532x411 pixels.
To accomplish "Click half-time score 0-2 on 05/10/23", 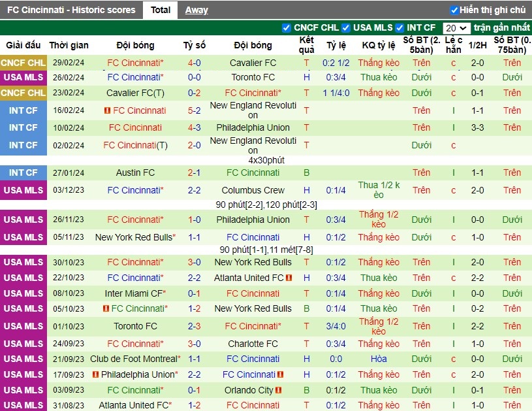I will 477,308.
